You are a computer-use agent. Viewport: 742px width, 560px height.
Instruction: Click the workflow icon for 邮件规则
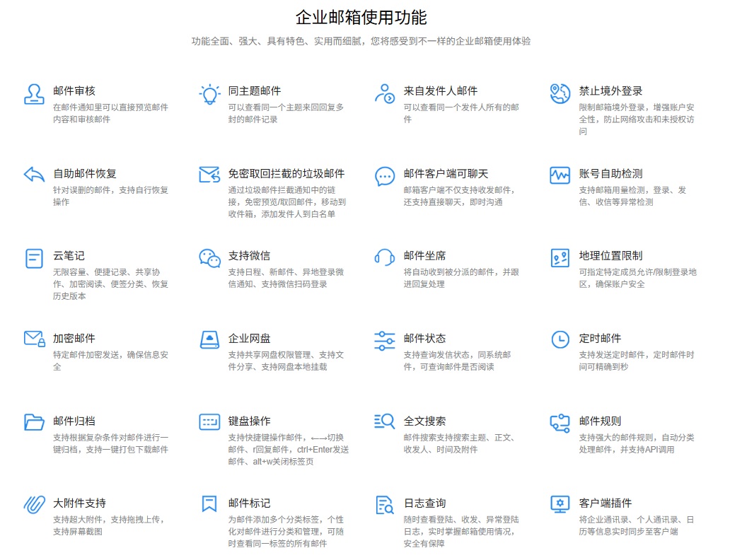pos(560,423)
